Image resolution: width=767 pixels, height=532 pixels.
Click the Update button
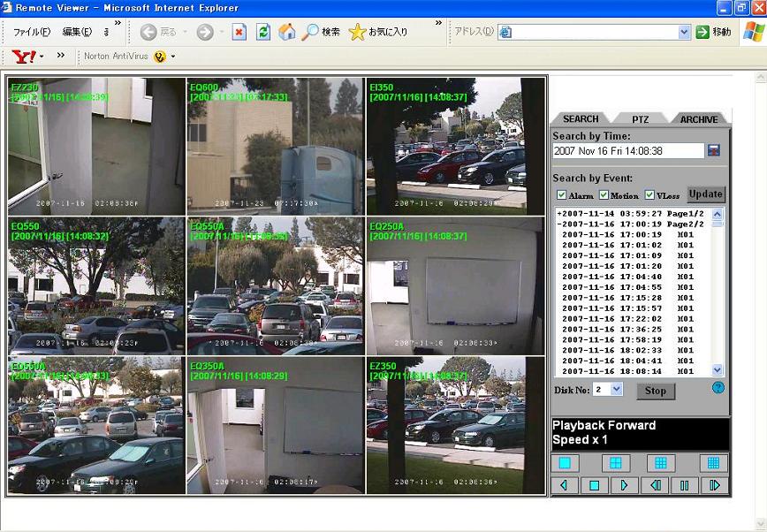[706, 194]
